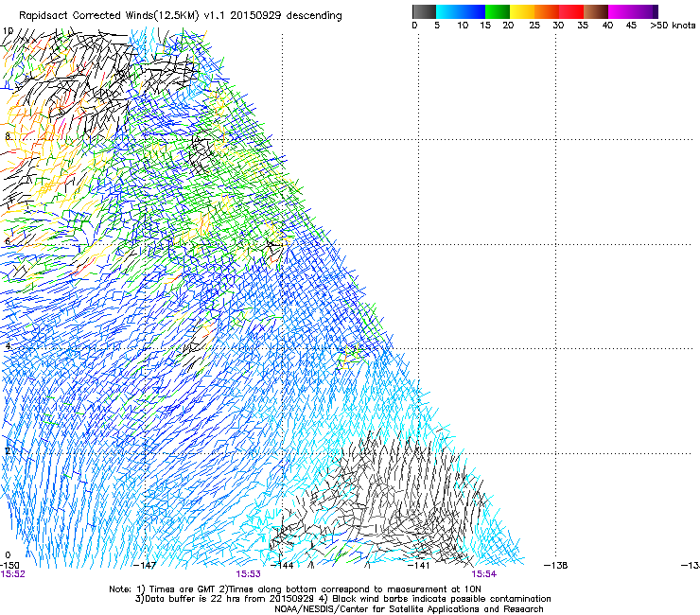
Task: Click the latitude '6' axis label
Action: 8,241
